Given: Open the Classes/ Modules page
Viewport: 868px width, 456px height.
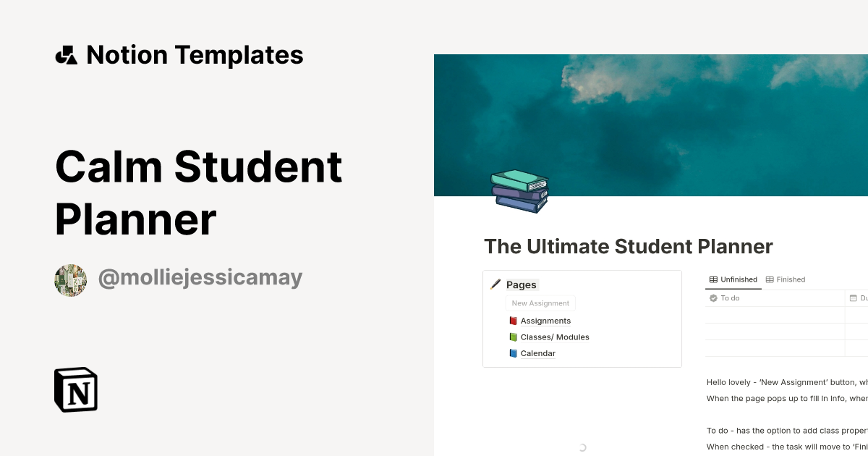Looking at the screenshot, I should tap(555, 337).
